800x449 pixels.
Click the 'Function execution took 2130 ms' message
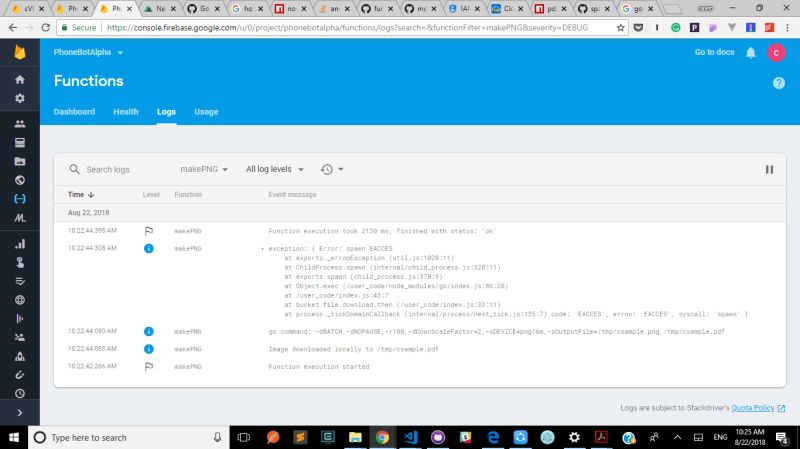pos(382,231)
